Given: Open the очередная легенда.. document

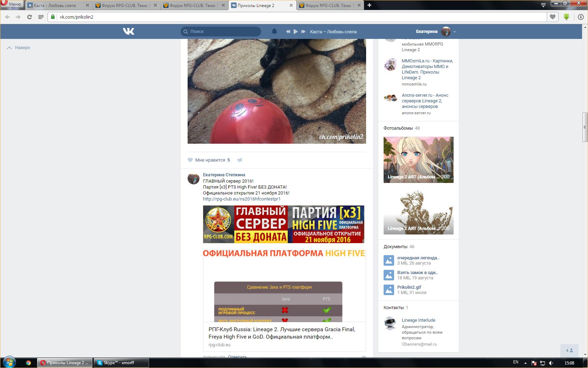Looking at the screenshot, I should [x=418, y=258].
